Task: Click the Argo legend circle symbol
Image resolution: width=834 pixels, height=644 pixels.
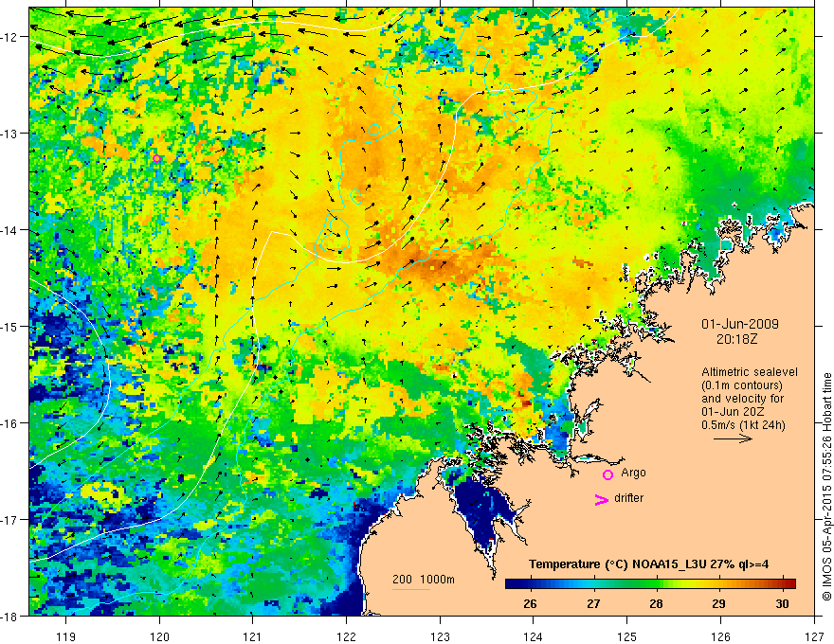Action: click(x=607, y=474)
